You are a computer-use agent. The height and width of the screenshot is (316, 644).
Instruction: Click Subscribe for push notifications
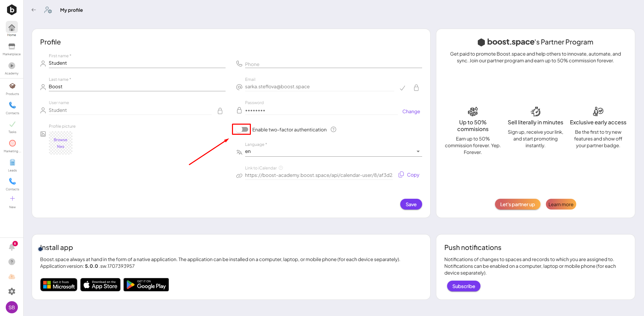point(463,286)
